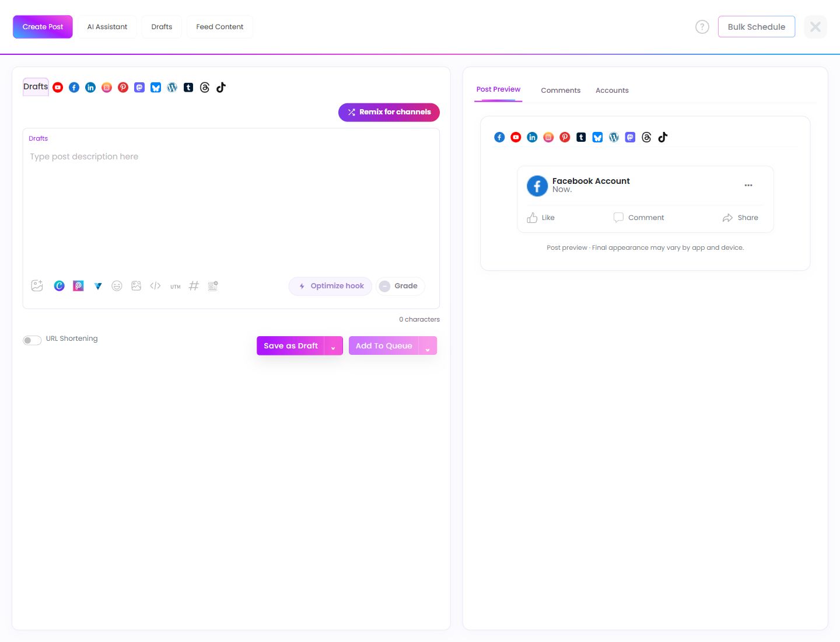
Task: Open the image gallery icon
Action: (x=136, y=286)
